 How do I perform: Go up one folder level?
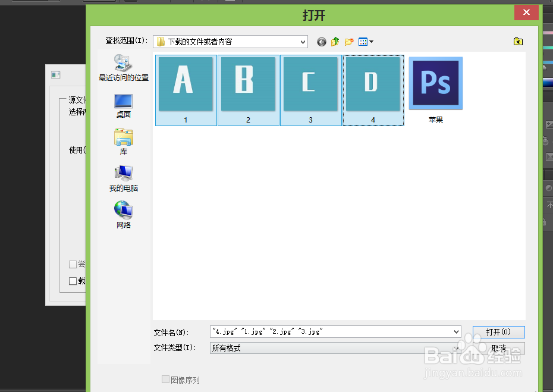click(x=335, y=42)
